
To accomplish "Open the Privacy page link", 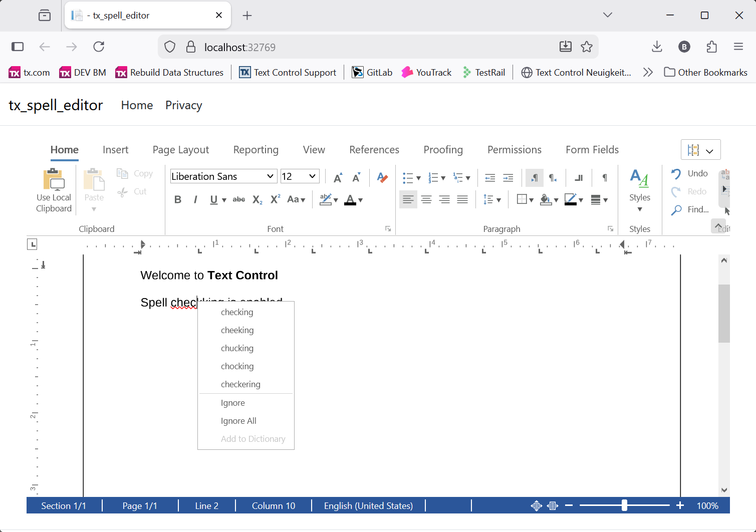I will click(x=183, y=105).
